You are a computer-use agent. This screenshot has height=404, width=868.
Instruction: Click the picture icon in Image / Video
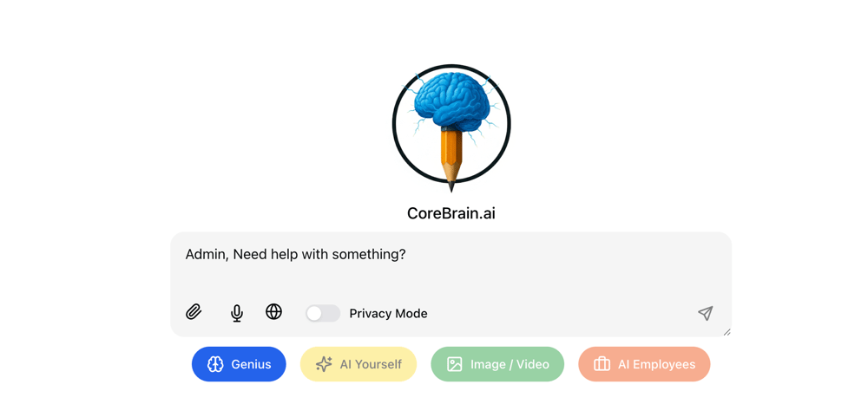tap(455, 364)
